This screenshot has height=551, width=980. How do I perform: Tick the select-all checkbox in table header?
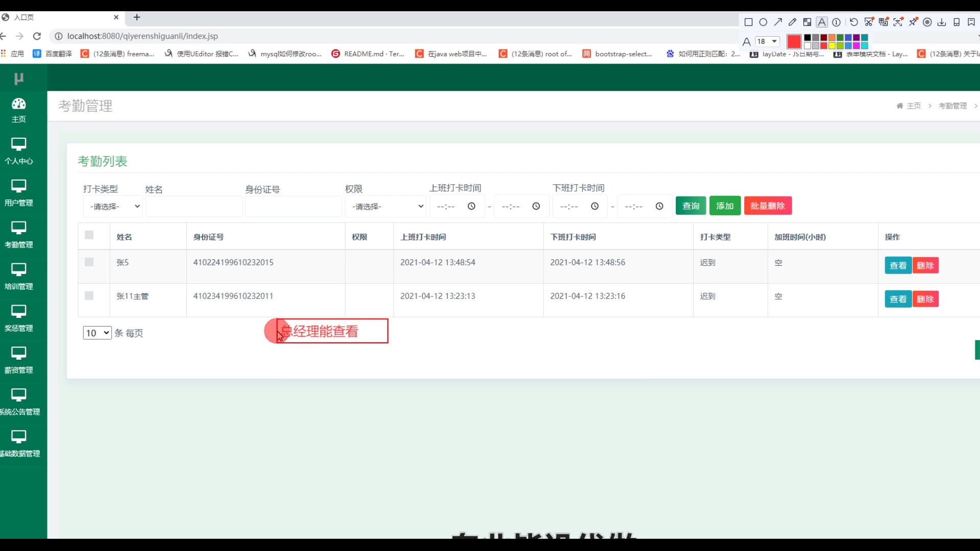89,235
